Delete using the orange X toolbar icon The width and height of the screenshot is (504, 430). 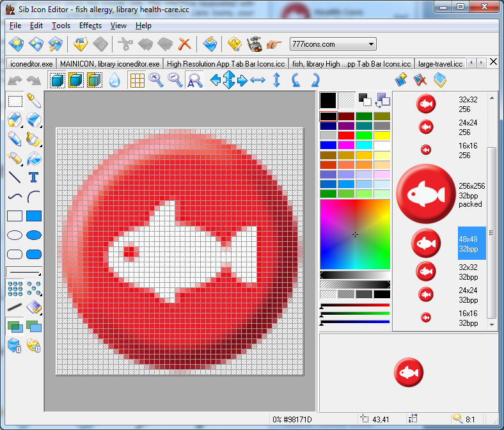coord(184,44)
